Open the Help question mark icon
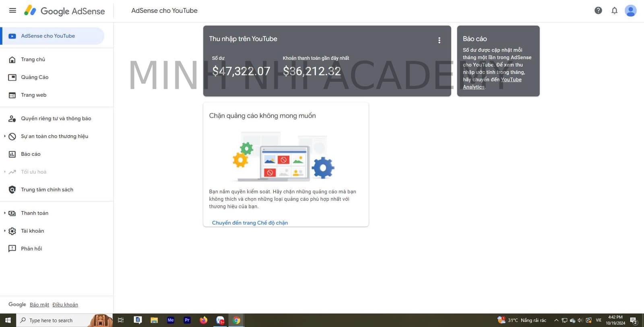Image resolution: width=644 pixels, height=327 pixels. coord(598,10)
